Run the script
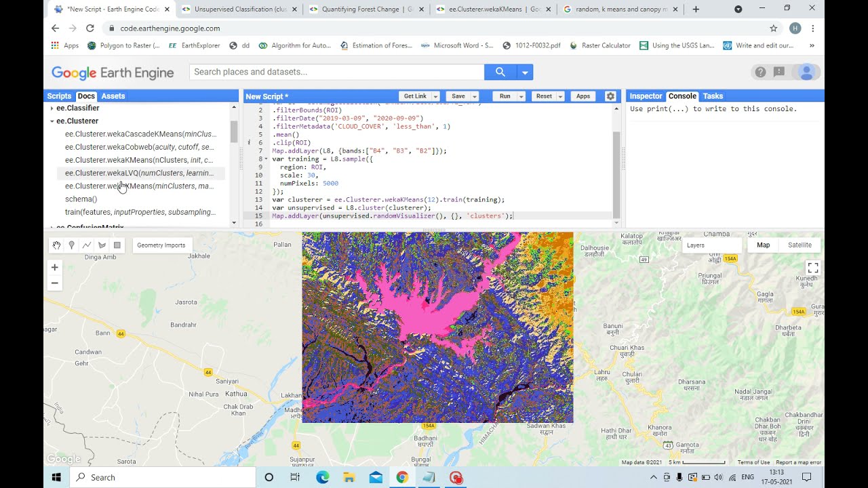 tap(505, 96)
